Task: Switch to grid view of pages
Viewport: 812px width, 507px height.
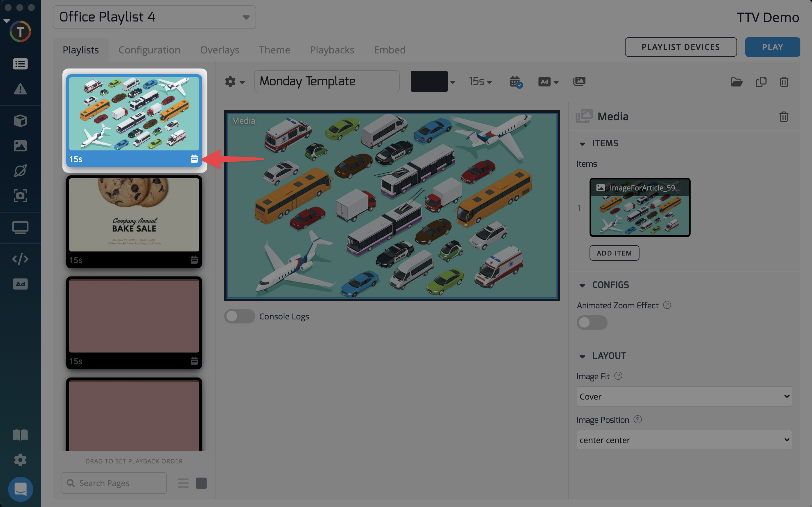Action: tap(201, 483)
